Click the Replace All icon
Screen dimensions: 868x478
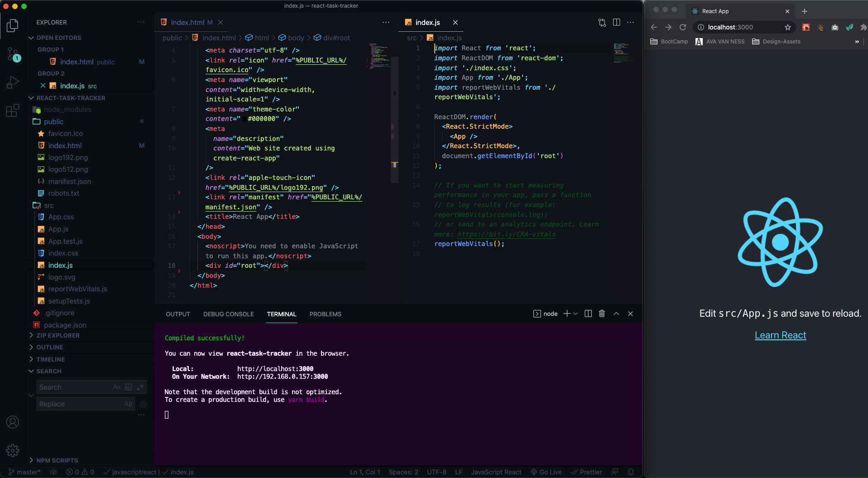click(143, 404)
